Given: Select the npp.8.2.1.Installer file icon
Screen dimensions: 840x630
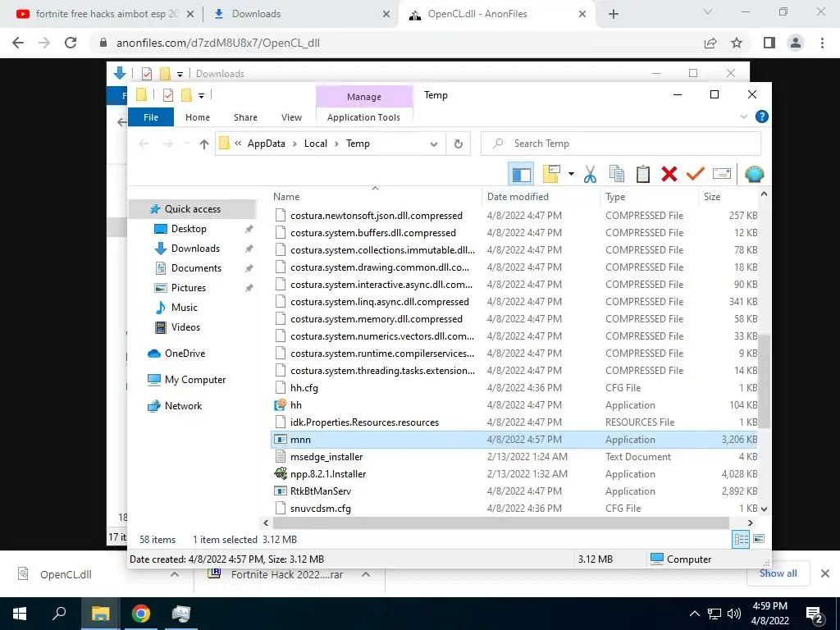Looking at the screenshot, I should point(281,473).
